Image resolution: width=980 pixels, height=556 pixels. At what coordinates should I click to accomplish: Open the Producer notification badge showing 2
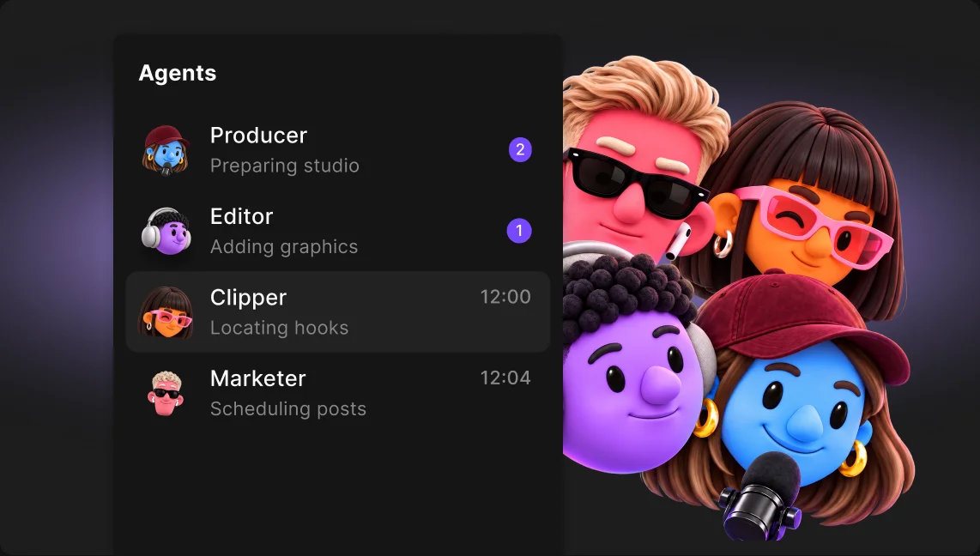(x=520, y=150)
